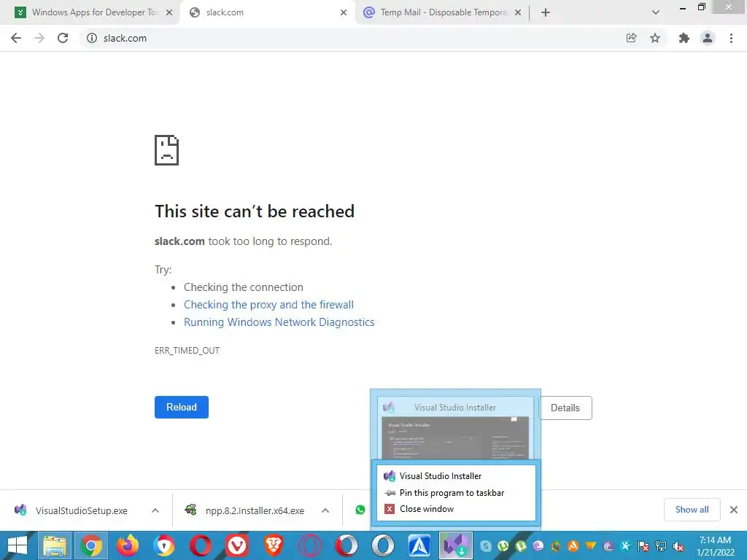The height and width of the screenshot is (560, 747).
Task: Open the Chrome three-dot menu
Action: 731,38
